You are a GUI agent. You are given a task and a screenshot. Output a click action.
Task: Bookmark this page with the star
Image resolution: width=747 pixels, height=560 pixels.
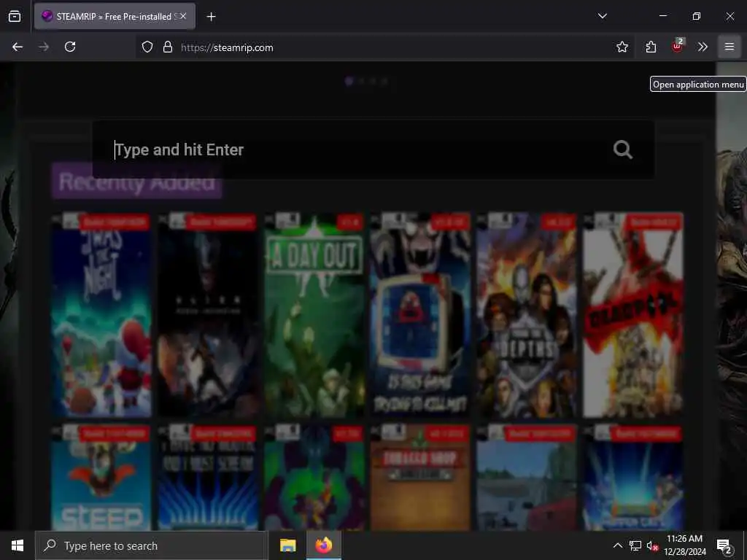click(x=622, y=47)
